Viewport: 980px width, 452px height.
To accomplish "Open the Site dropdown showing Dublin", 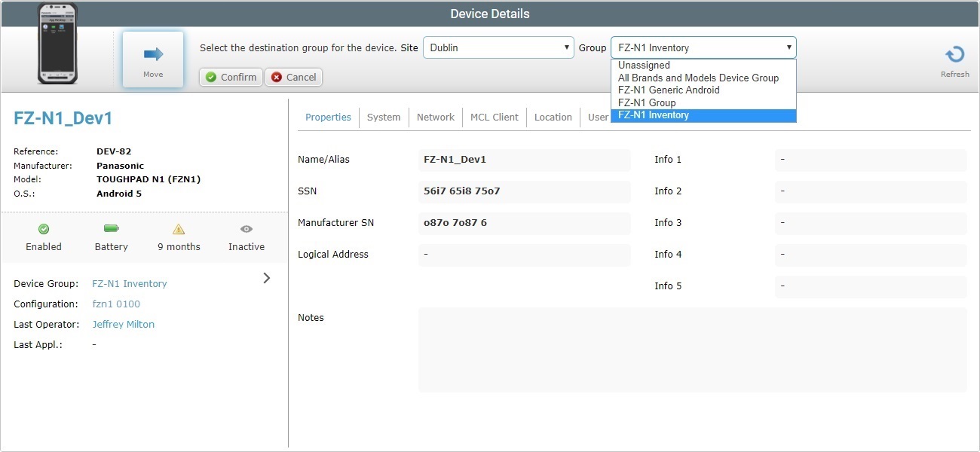I will coord(498,47).
